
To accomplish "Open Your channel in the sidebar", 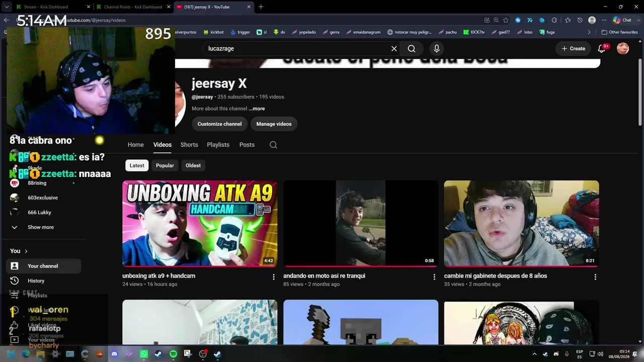I will [43, 266].
